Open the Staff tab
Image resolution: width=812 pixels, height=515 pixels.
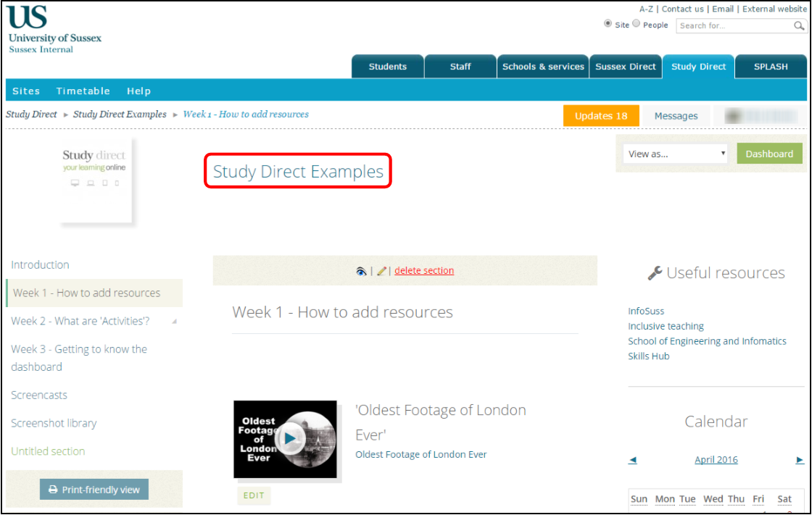pos(460,67)
